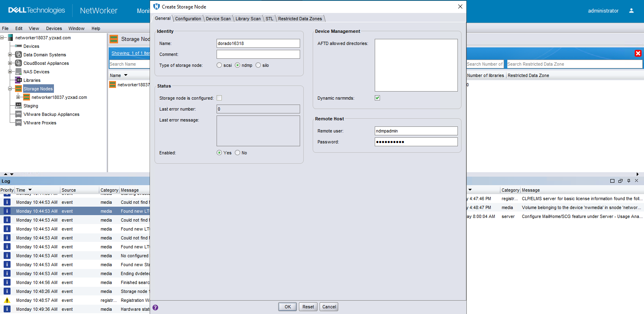The width and height of the screenshot is (644, 314).
Task: Click the Storage Nodes tree icon
Action: [18, 89]
